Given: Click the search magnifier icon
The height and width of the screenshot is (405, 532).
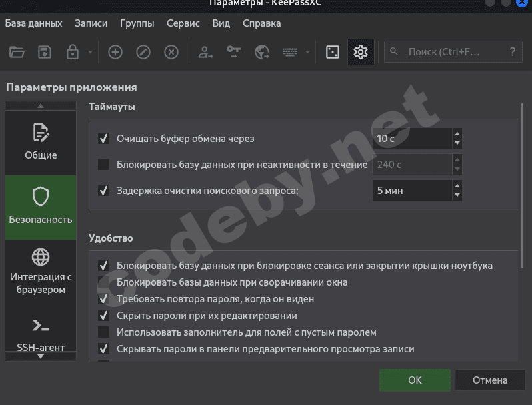Looking at the screenshot, I should coord(393,51).
